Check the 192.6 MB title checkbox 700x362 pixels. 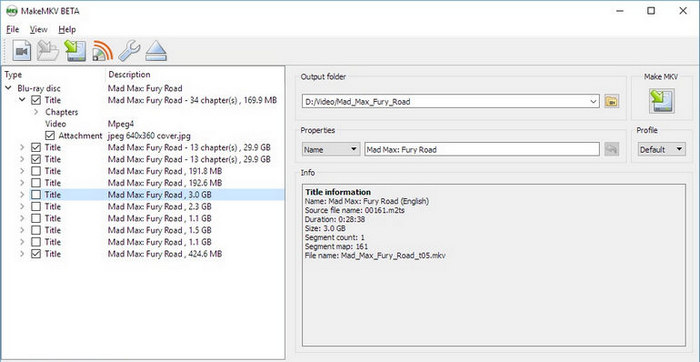pyautogui.click(x=36, y=183)
